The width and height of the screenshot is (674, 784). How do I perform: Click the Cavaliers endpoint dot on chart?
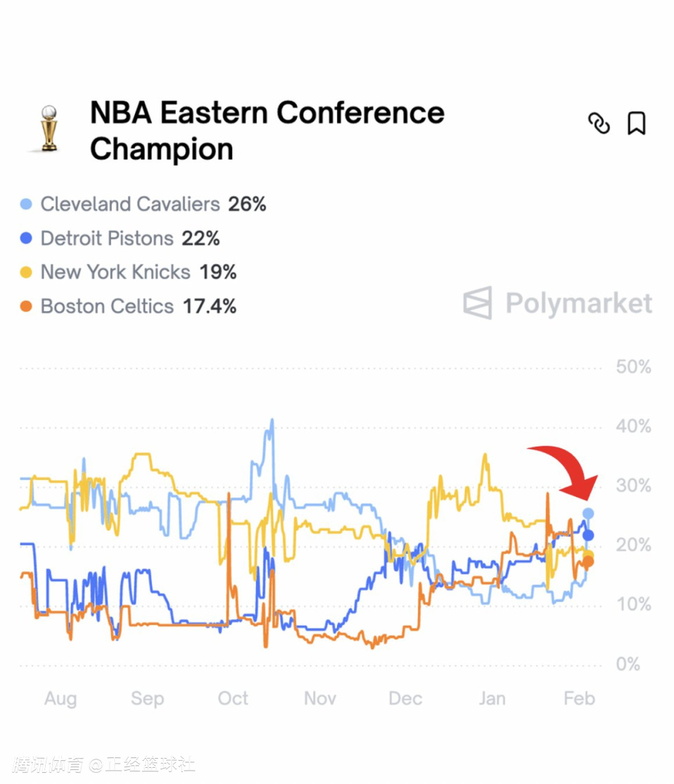[x=588, y=514]
